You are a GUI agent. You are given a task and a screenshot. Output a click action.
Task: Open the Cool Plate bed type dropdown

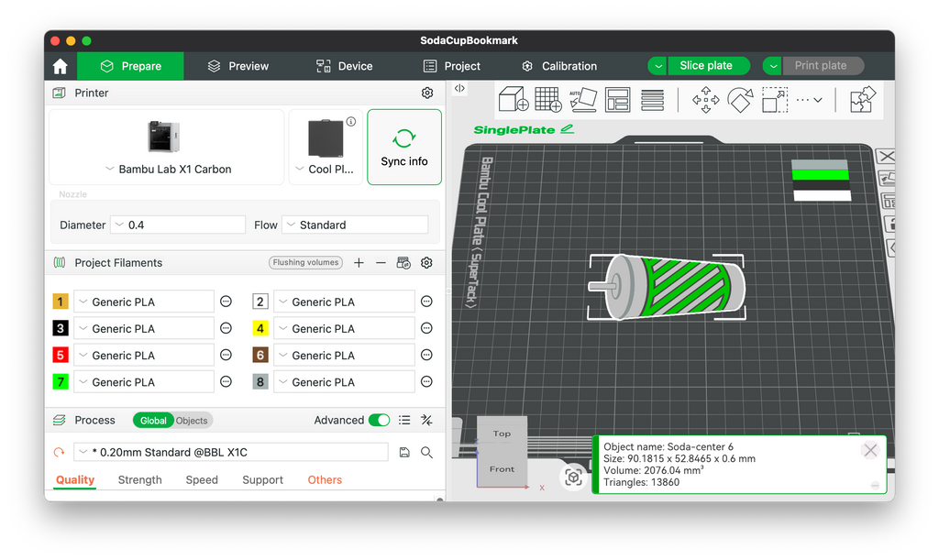pos(326,170)
